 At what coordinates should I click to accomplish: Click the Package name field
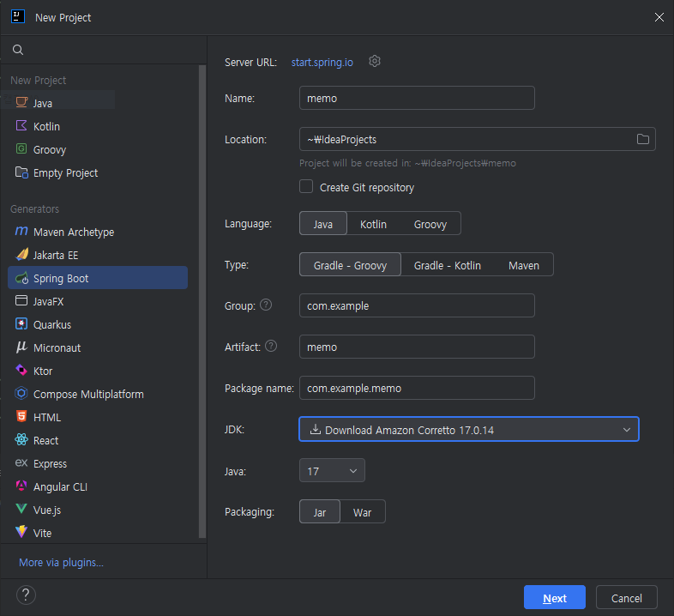point(417,388)
